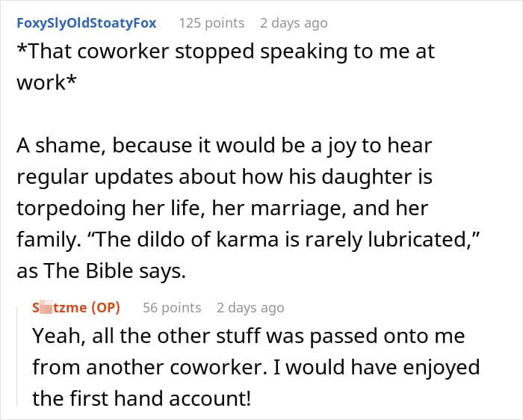Screen dimensions: 523x420
Task: Click the line "as The Bible says."
Action: coord(100,271)
